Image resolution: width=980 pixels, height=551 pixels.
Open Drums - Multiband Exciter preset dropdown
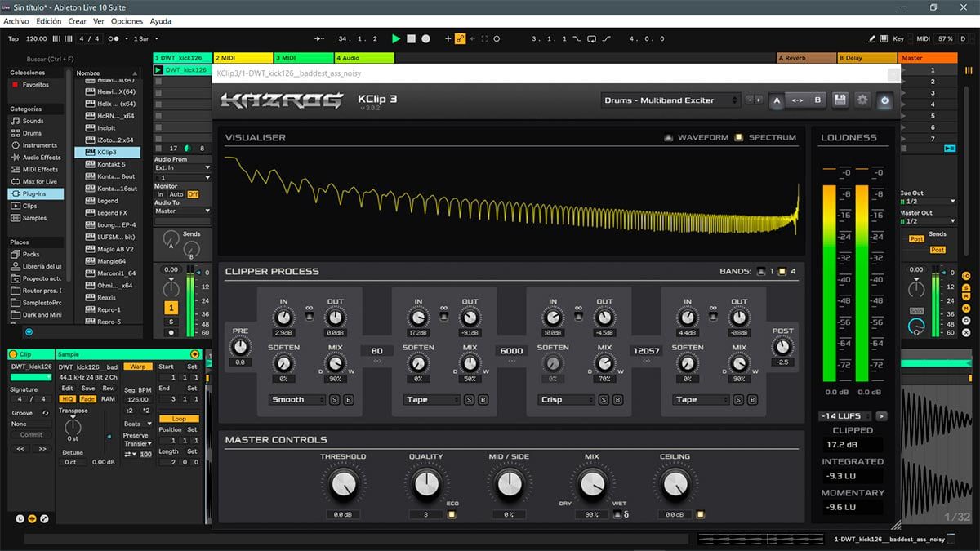point(670,100)
